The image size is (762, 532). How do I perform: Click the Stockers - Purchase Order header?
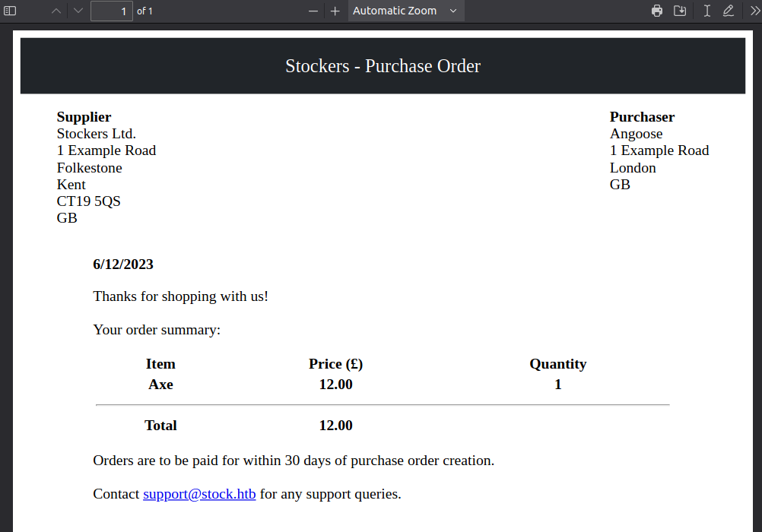(383, 66)
